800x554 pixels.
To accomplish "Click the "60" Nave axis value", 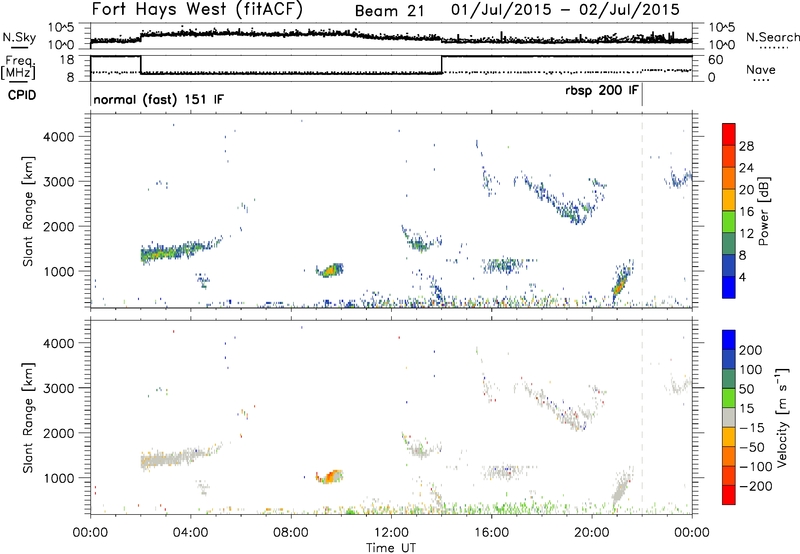I will point(716,60).
